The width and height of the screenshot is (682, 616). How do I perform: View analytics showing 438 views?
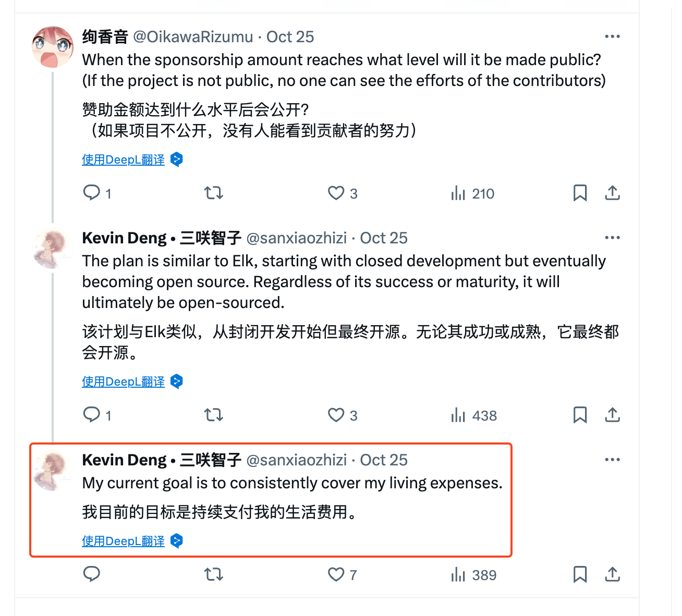(x=473, y=415)
